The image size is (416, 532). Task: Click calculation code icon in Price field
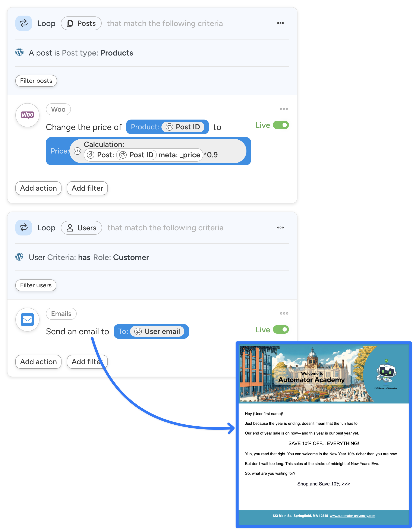[77, 151]
